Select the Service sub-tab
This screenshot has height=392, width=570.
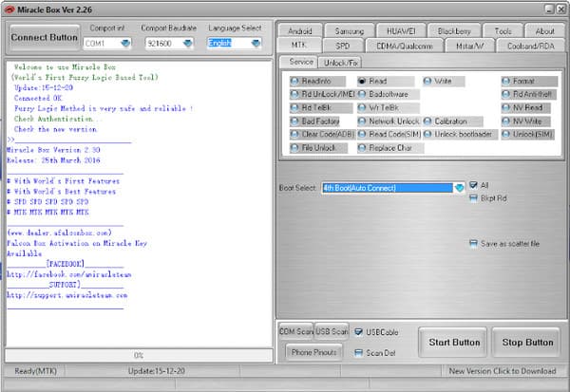click(301, 62)
